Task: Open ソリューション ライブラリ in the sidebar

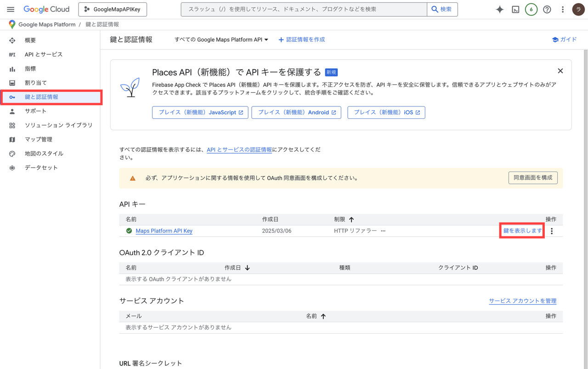Action: click(x=51, y=125)
